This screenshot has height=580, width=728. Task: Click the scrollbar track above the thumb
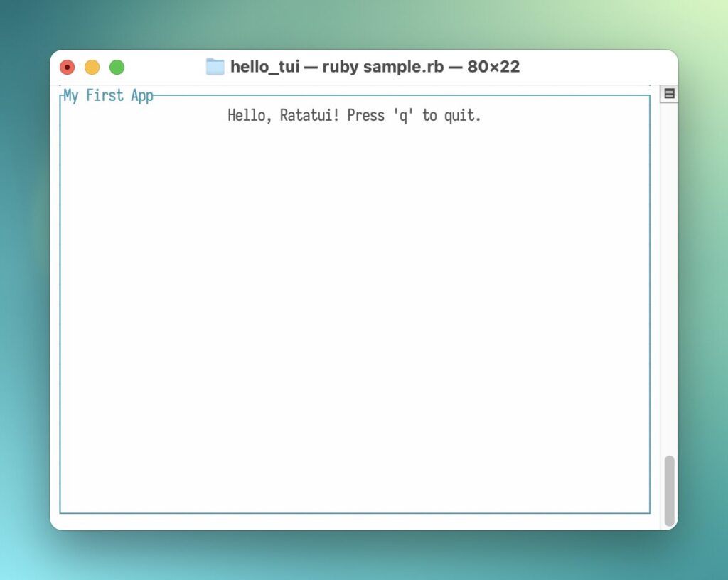point(669,284)
